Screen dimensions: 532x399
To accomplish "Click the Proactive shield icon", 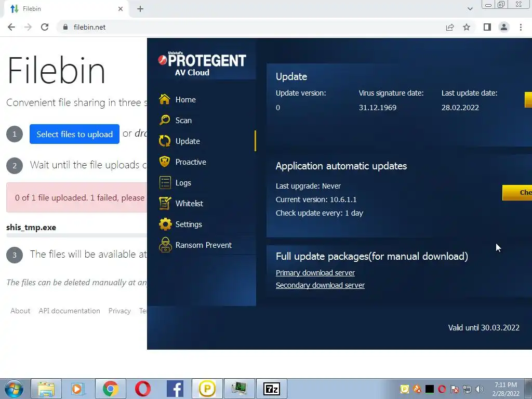I will (x=165, y=162).
